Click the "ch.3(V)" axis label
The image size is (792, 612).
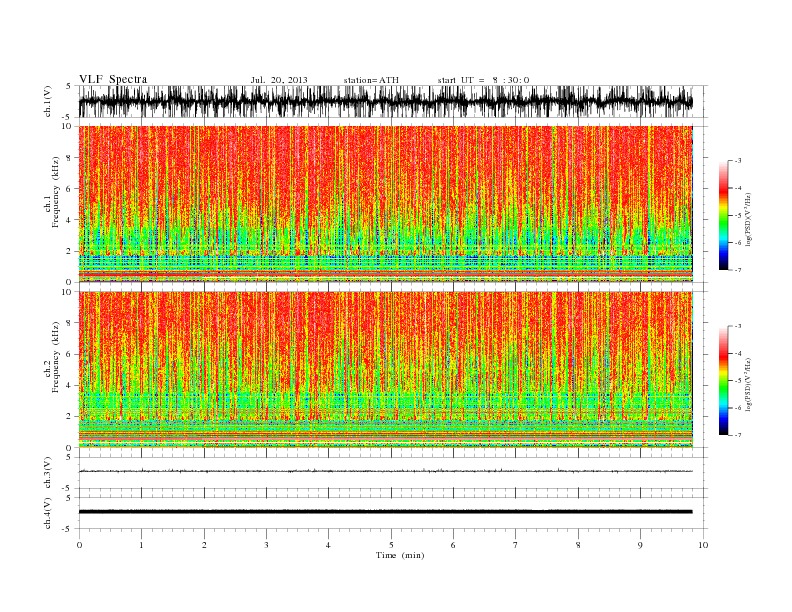coord(48,473)
